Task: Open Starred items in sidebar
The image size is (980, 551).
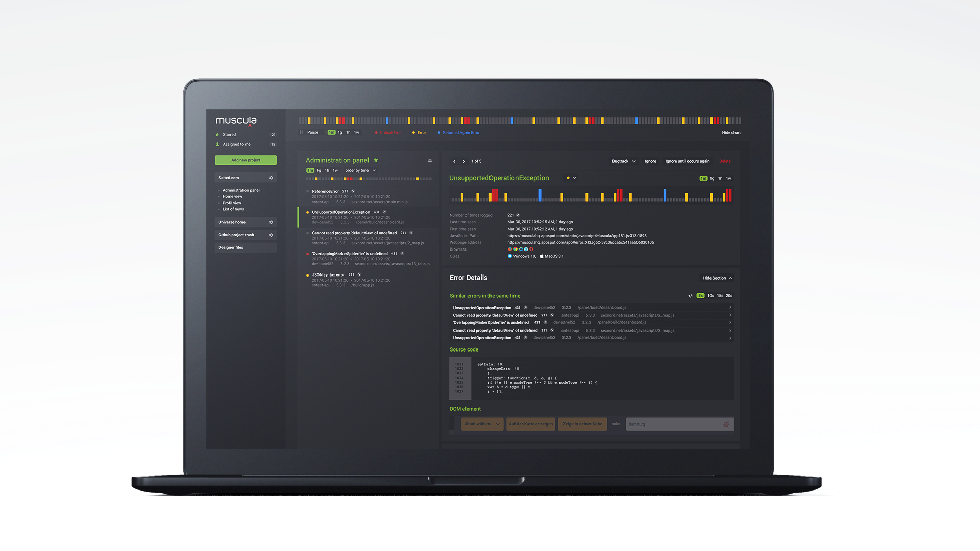Action: [229, 135]
